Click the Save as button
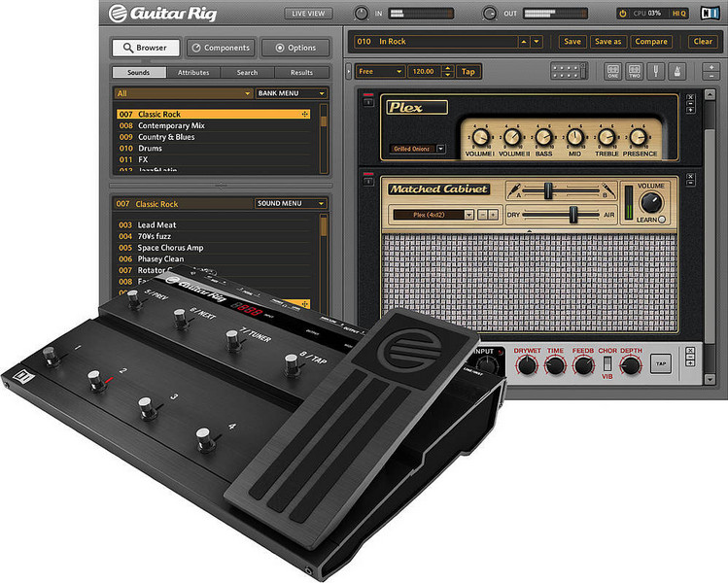 click(607, 42)
